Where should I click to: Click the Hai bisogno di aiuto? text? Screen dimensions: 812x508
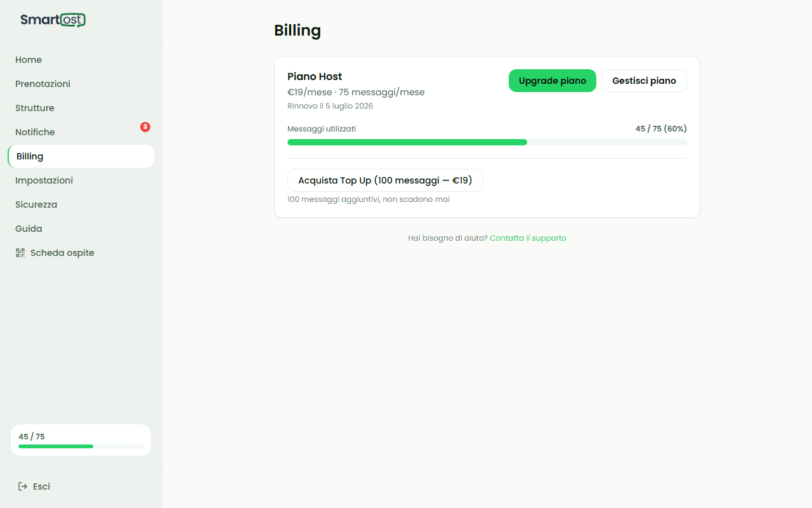[x=448, y=238]
